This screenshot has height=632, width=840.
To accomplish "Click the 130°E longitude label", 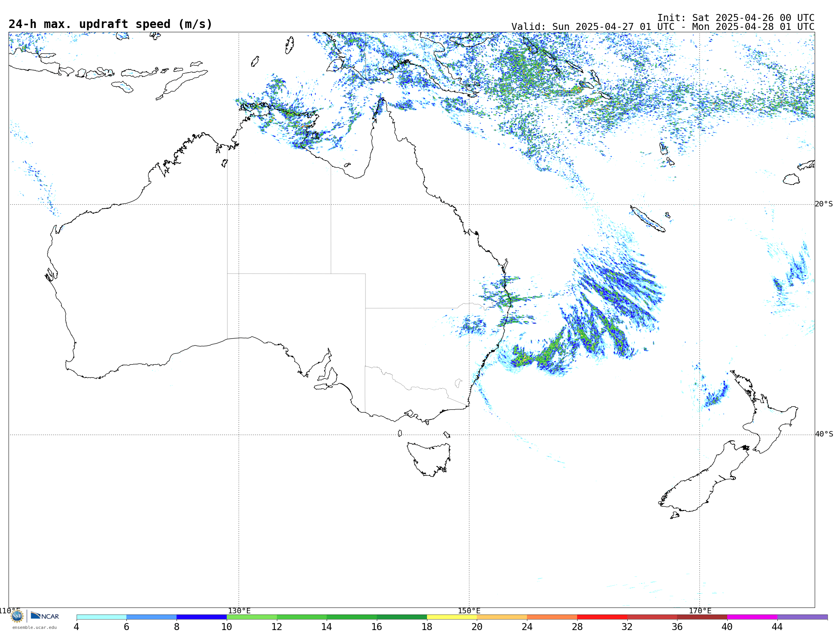I will (x=239, y=611).
